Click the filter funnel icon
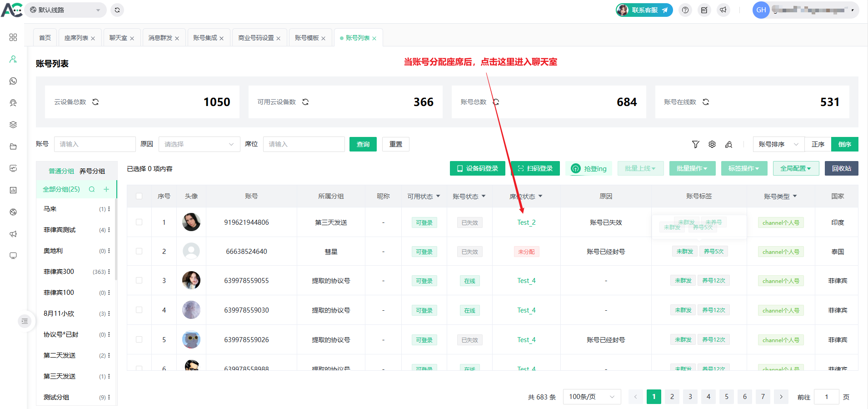The image size is (868, 409). tap(695, 144)
